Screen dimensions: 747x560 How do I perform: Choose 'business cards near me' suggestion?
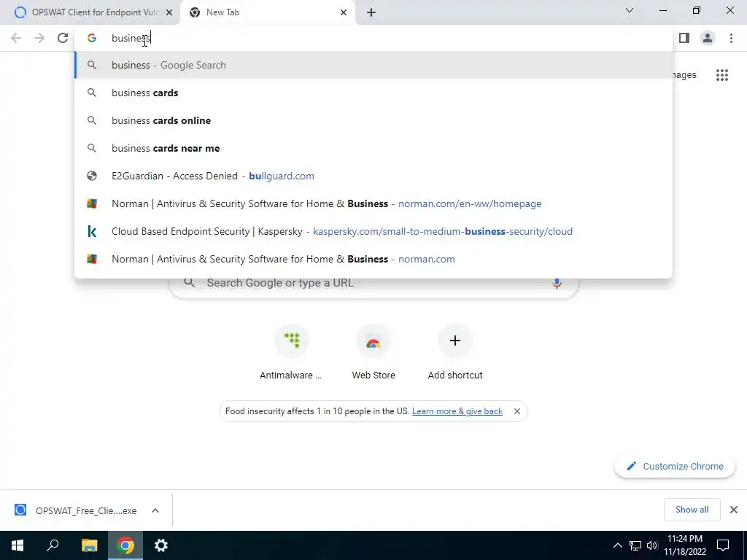(x=373, y=148)
